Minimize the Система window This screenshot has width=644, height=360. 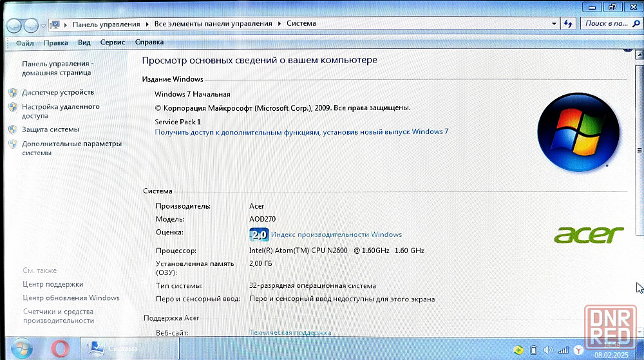click(592, 7)
